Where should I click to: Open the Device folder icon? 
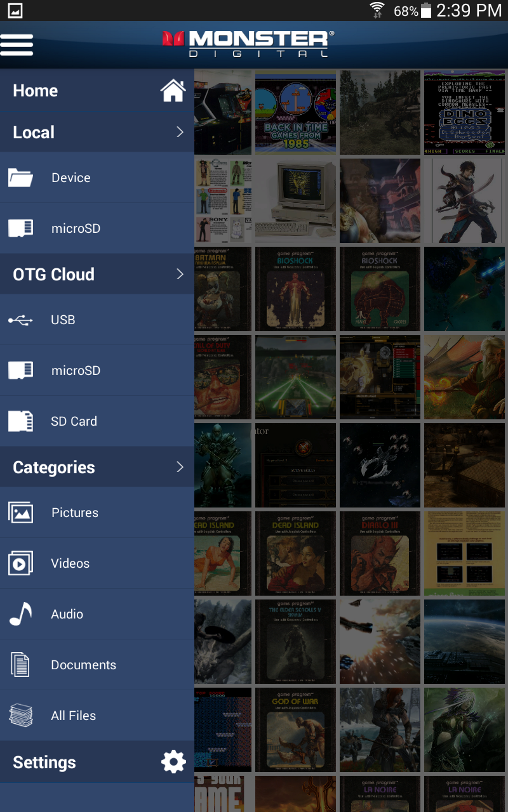tap(20, 178)
